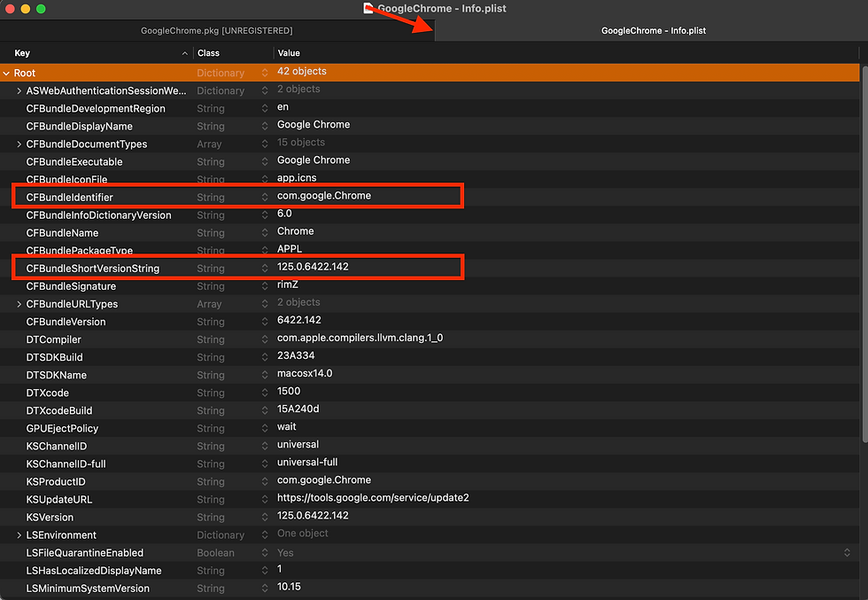
Task: Maximize the window with the green button
Action: coord(41,9)
